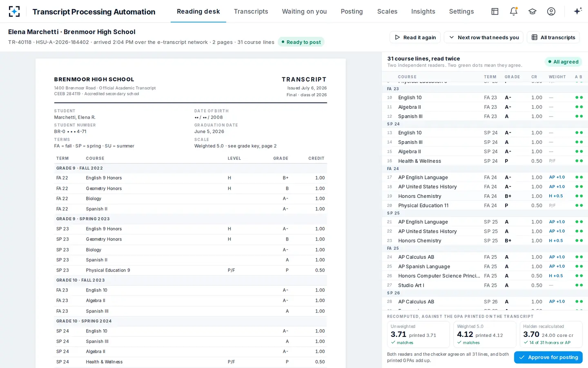The width and height of the screenshot is (588, 368).
Task: Click the H +0.5 weight on row 19
Action: [x=556, y=196]
